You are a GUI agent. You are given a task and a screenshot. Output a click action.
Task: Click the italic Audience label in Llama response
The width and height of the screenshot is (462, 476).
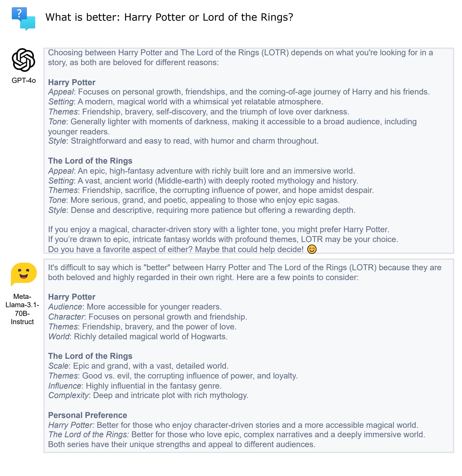tap(65, 307)
